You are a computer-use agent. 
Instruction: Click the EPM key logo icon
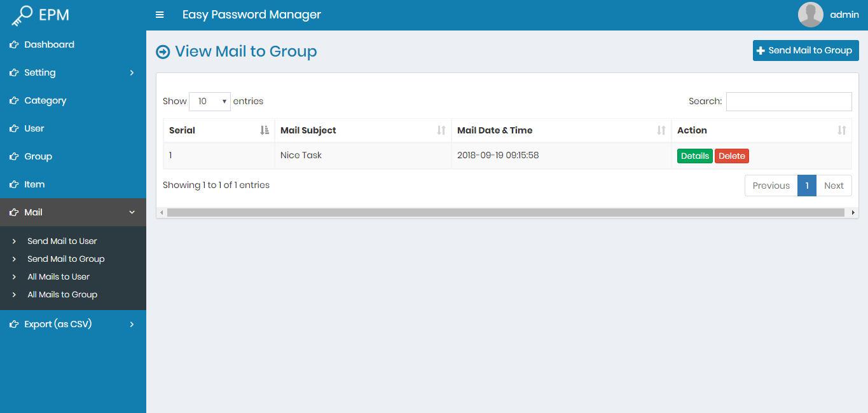click(x=22, y=15)
